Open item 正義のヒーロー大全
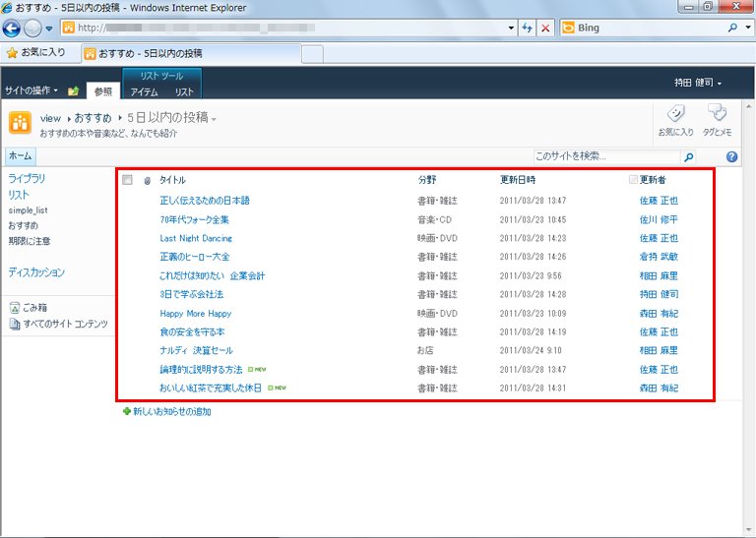Viewport: 756px width, 538px height. point(194,257)
